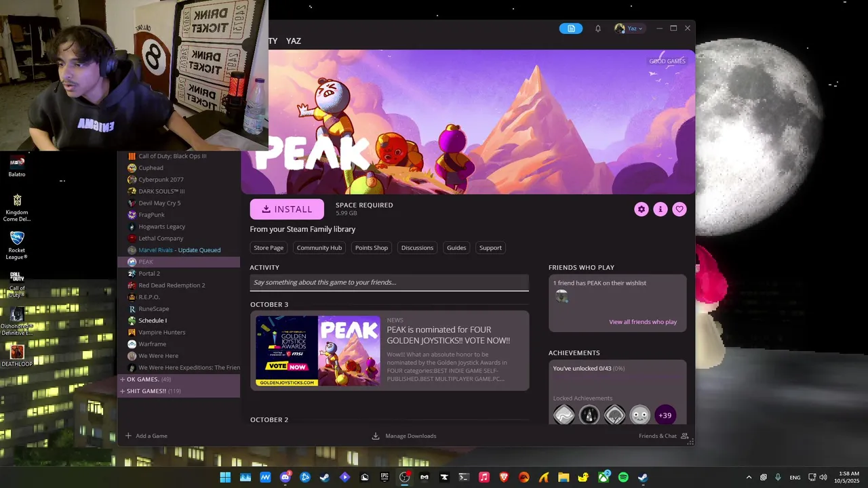The height and width of the screenshot is (488, 868).
Task: Open DEATHLOOP desktop shortcut
Action: click(17, 355)
